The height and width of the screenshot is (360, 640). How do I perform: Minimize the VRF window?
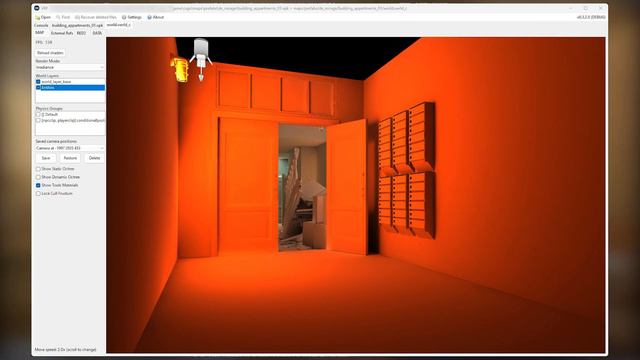pos(571,8)
